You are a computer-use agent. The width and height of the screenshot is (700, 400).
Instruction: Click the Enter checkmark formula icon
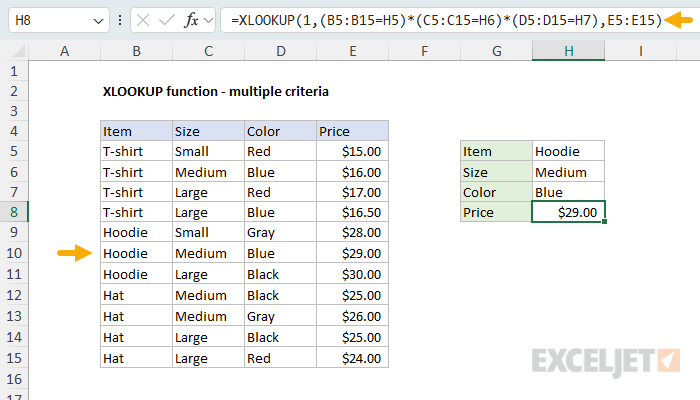coord(167,20)
